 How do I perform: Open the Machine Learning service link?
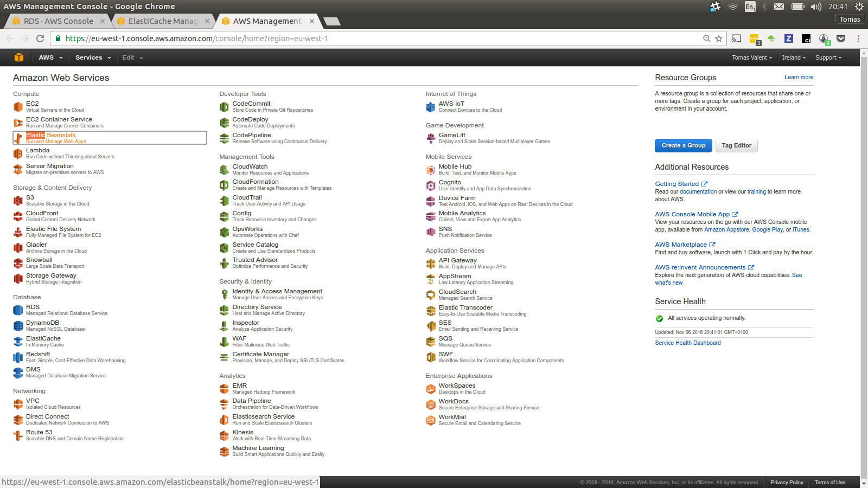[x=258, y=448]
